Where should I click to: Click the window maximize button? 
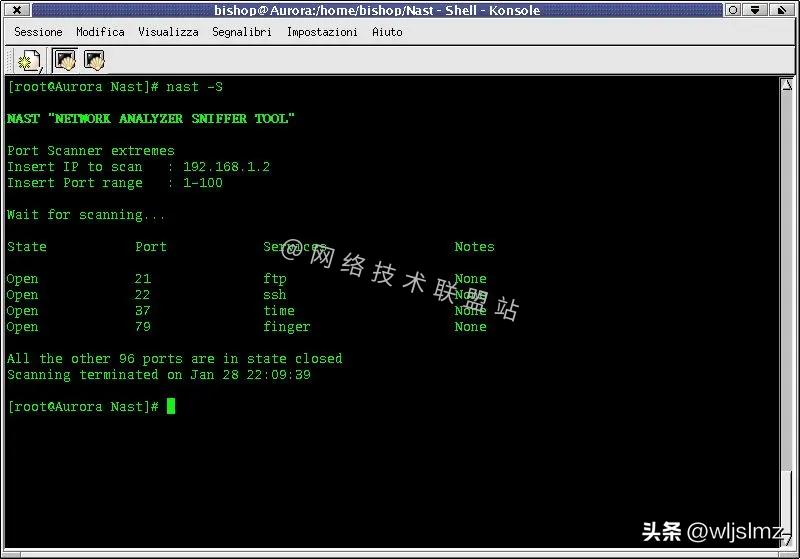pos(781,10)
